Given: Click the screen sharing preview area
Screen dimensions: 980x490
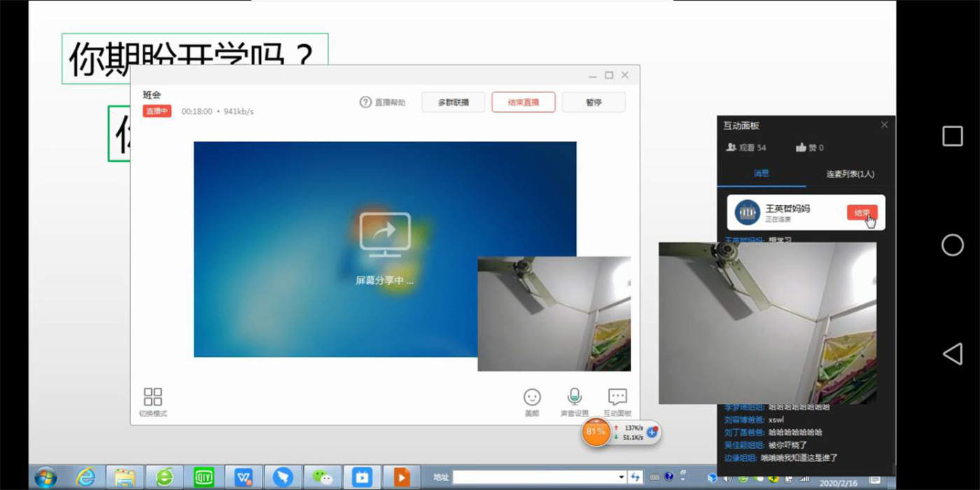Looking at the screenshot, I should click(385, 249).
